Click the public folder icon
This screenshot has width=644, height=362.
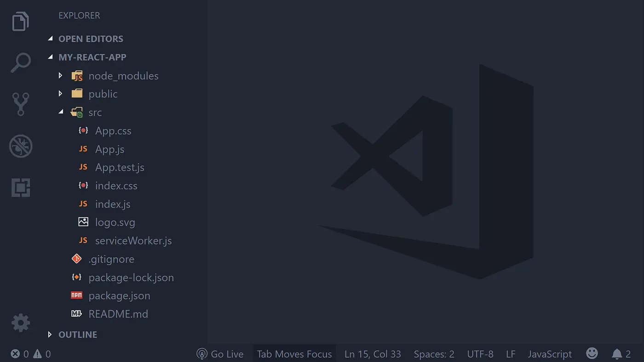tap(77, 94)
